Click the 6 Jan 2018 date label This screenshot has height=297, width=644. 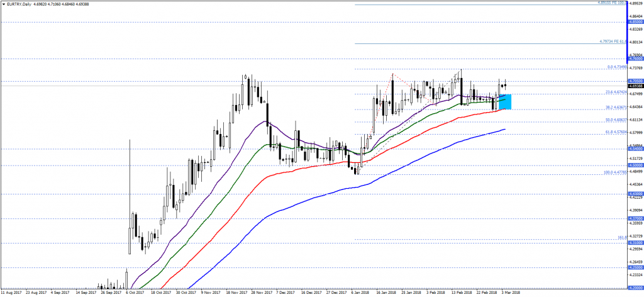tap(359, 294)
